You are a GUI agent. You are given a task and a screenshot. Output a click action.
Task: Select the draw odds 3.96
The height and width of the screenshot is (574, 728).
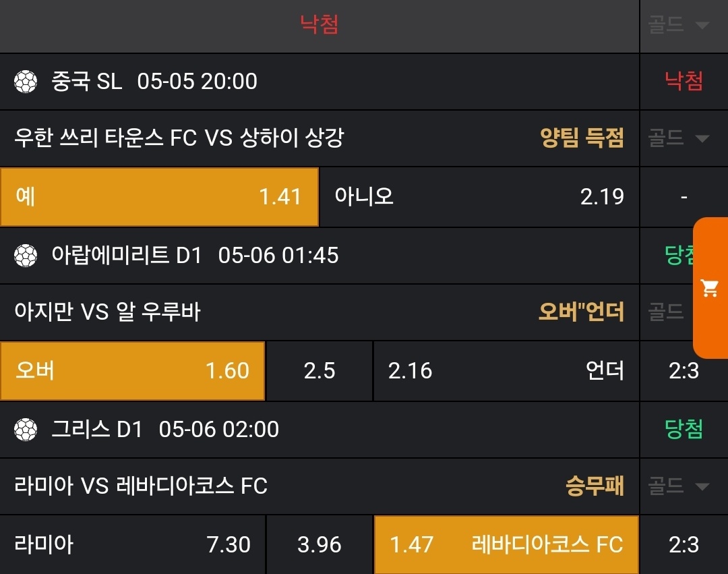[320, 545]
